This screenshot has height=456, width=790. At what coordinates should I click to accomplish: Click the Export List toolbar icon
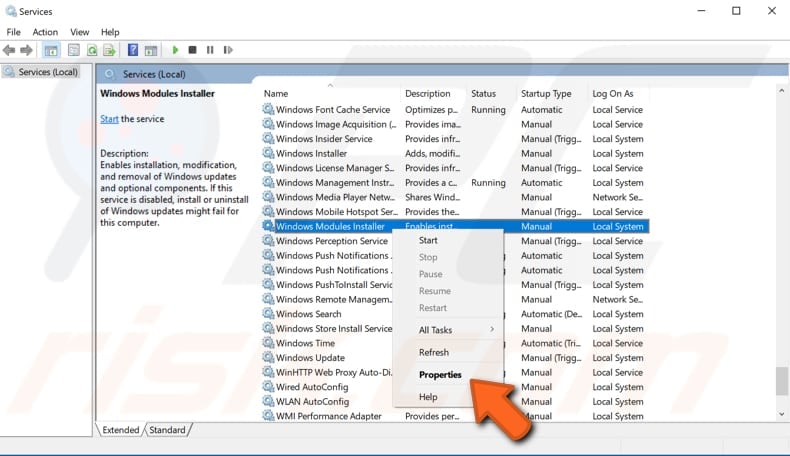(x=109, y=50)
